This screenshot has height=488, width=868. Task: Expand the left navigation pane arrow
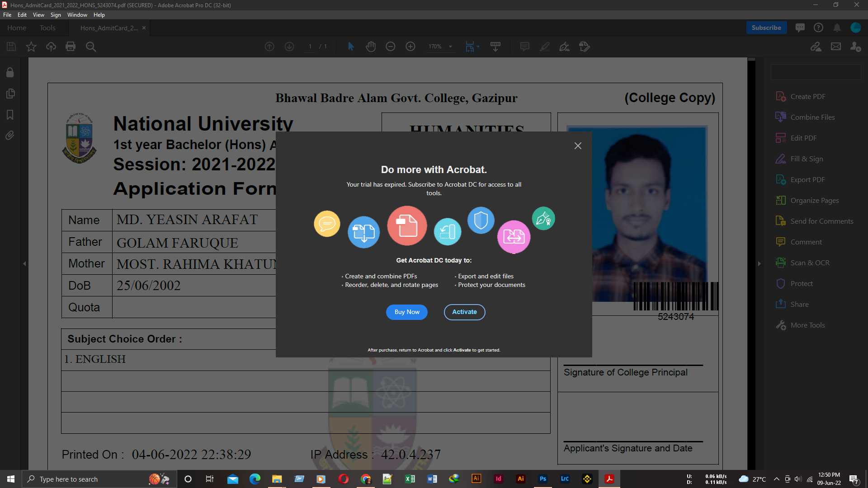pos(24,263)
